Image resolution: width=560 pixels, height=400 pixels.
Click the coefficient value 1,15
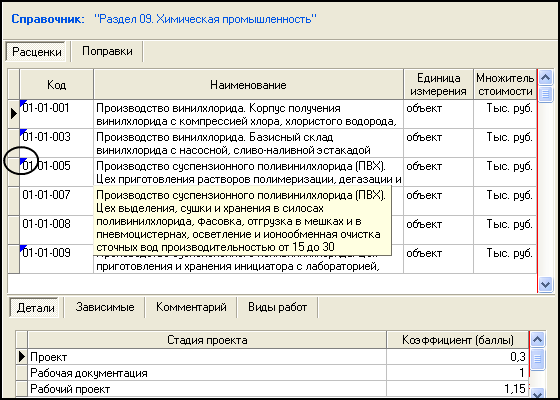(458, 389)
